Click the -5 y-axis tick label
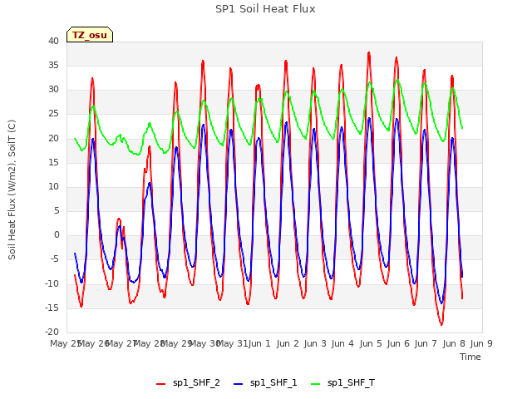This screenshot has height=399, width=532. [55, 259]
